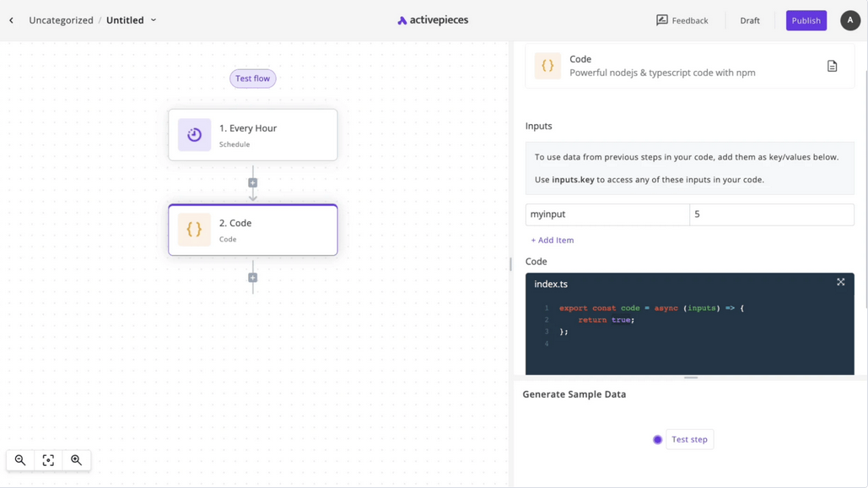Publish the flow

pyautogui.click(x=806, y=19)
